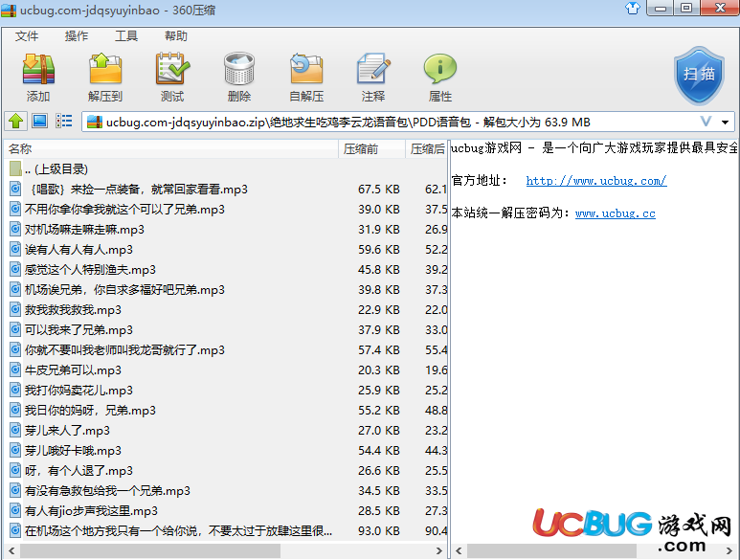Expand the address bar dropdown arrow
Viewport: 740px width, 560px height.
point(725,123)
